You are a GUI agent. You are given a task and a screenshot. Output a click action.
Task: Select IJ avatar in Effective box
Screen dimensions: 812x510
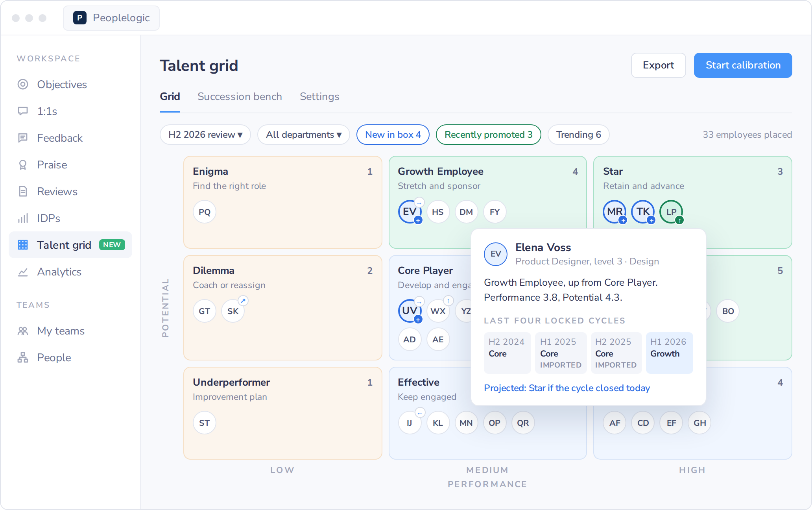(410, 423)
